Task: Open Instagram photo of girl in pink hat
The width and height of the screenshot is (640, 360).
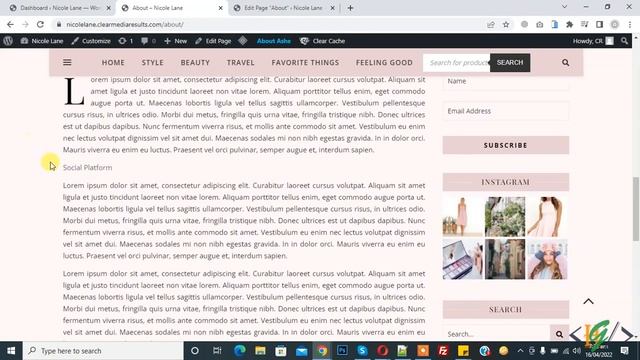Action: (547, 259)
